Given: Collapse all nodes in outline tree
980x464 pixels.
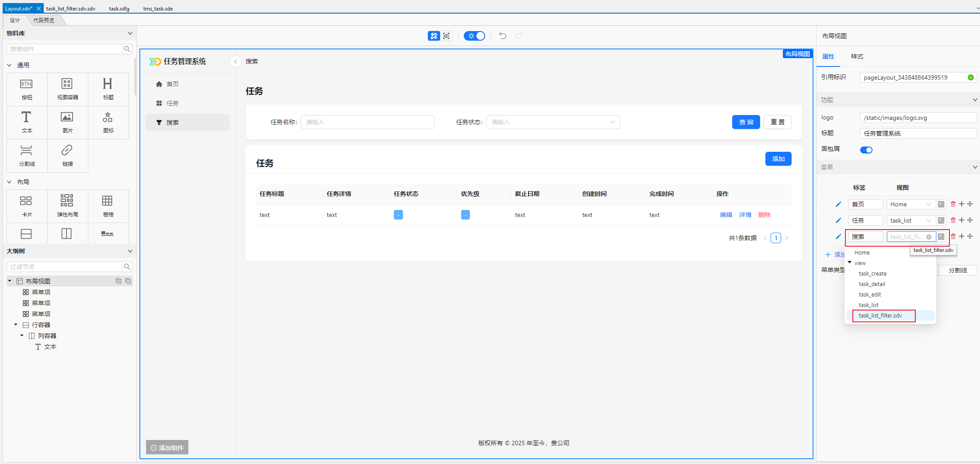Looking at the screenshot, I should click(x=128, y=281).
